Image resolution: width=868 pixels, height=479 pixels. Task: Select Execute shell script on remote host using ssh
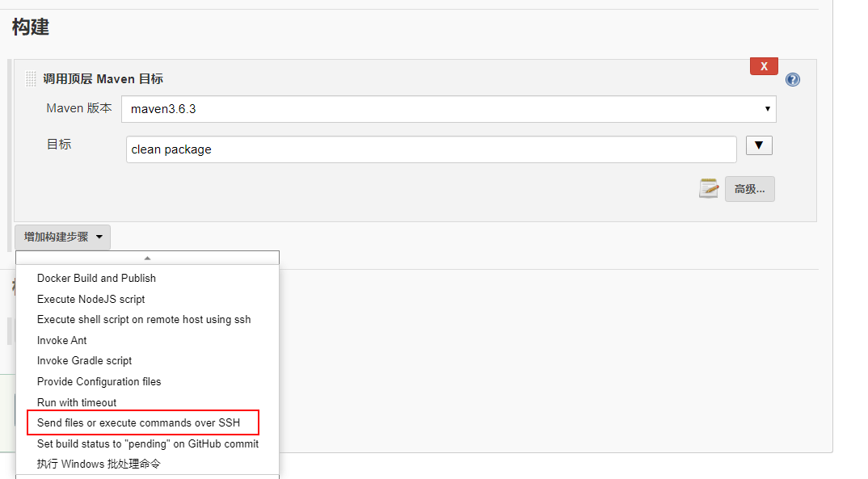tap(144, 320)
